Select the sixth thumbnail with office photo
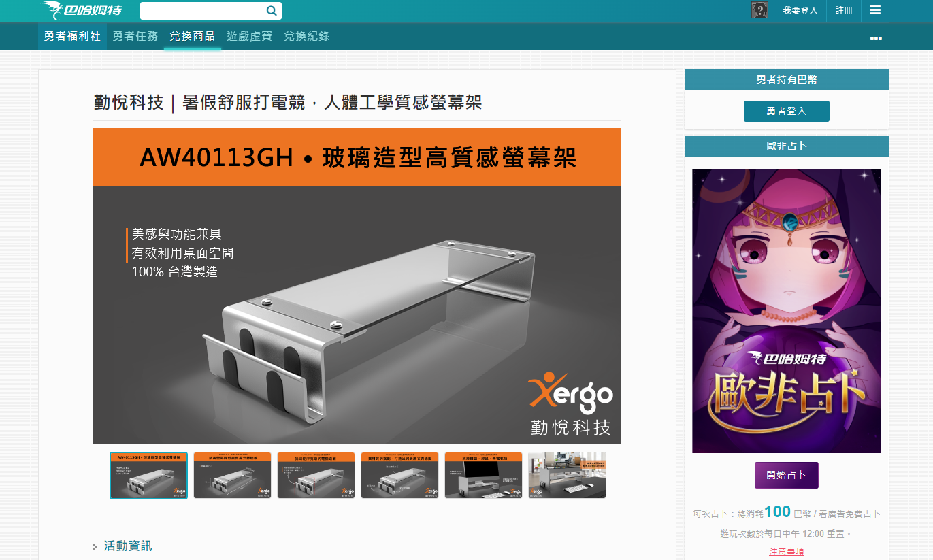 567,475
